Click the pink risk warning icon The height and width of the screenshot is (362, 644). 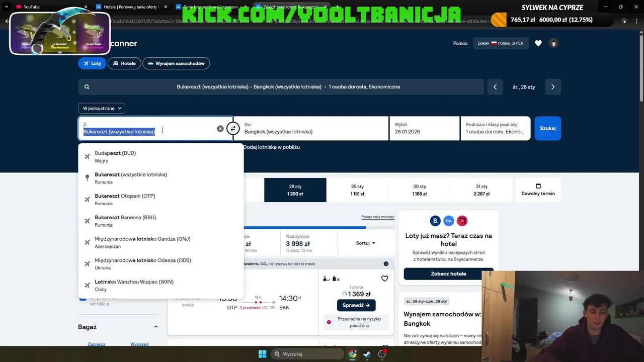(329, 322)
